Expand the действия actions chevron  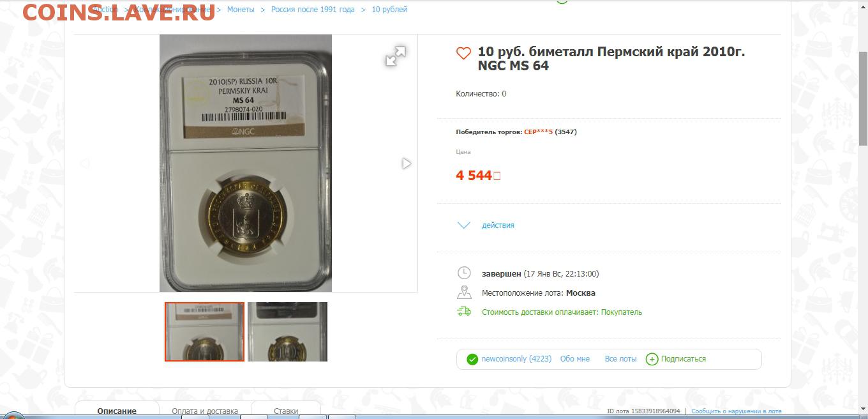coord(464,225)
